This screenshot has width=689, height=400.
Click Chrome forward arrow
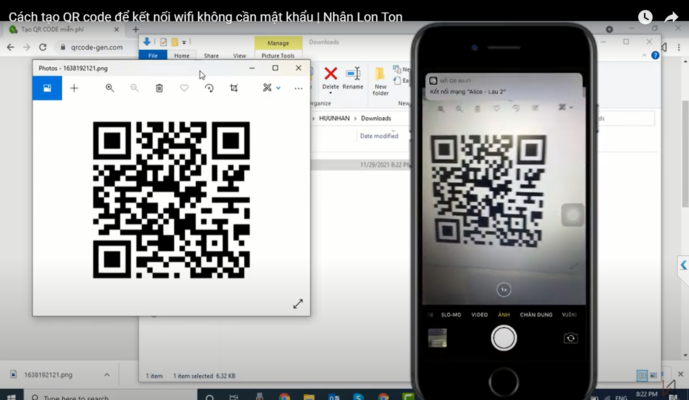(x=26, y=47)
